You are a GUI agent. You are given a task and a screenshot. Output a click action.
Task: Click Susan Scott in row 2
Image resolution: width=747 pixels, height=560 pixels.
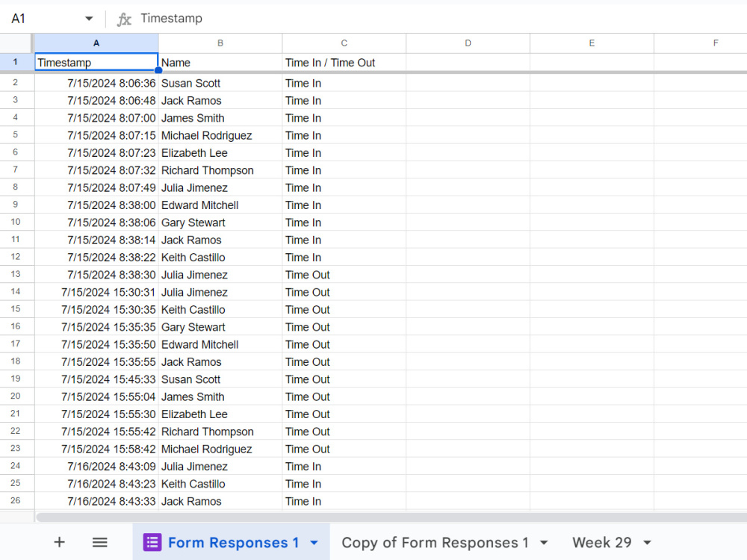coord(220,84)
